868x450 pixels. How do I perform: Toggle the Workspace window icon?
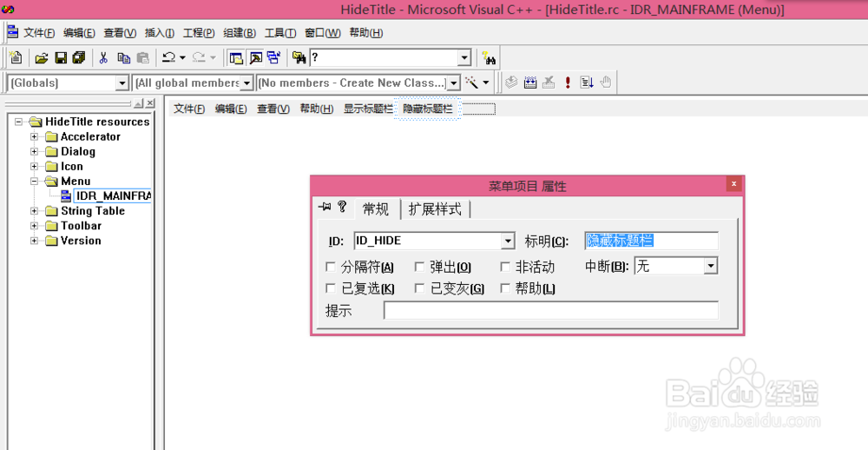[x=236, y=57]
